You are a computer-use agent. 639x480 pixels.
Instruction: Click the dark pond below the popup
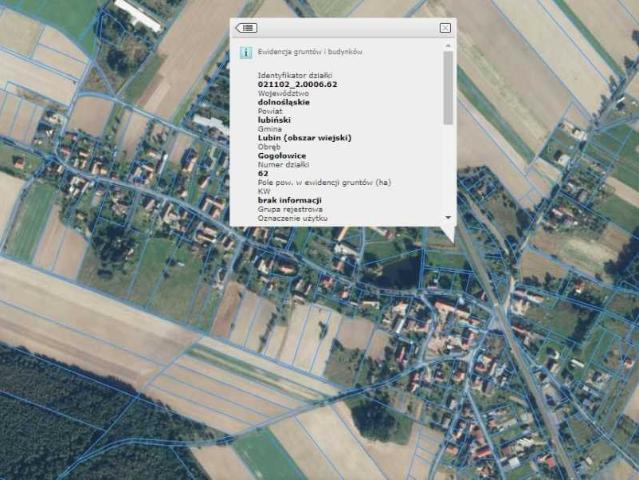click(398, 268)
